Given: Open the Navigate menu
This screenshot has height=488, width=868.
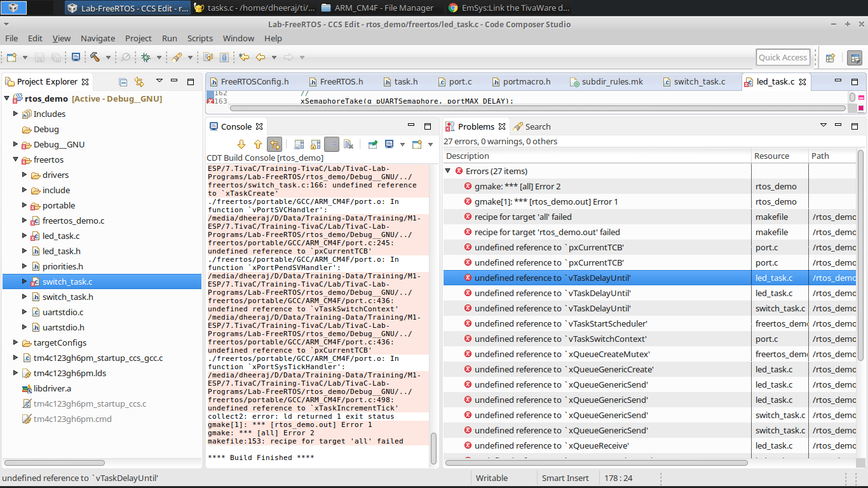Looking at the screenshot, I should (x=98, y=38).
